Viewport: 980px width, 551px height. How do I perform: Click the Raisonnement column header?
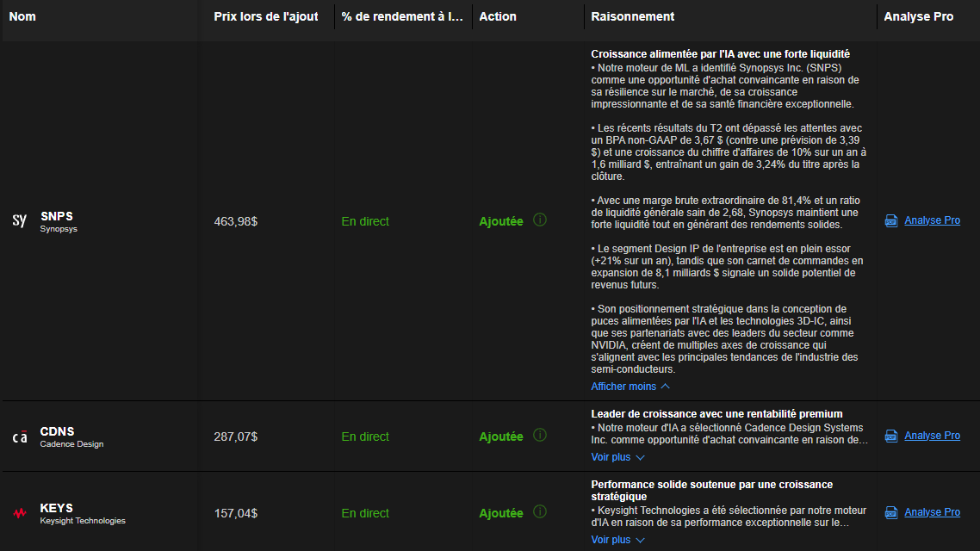coord(632,17)
